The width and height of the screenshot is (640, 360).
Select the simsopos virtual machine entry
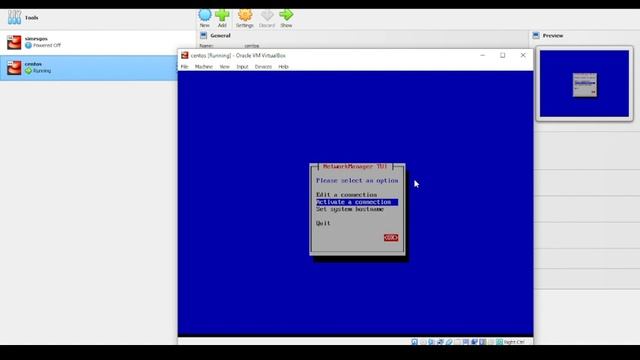pos(98,42)
